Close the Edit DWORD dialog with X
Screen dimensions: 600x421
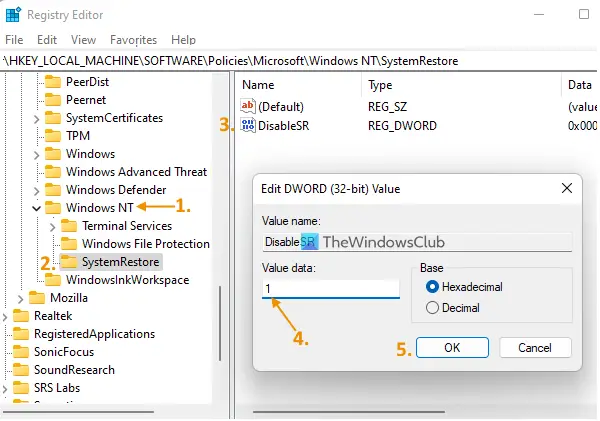pyautogui.click(x=567, y=188)
